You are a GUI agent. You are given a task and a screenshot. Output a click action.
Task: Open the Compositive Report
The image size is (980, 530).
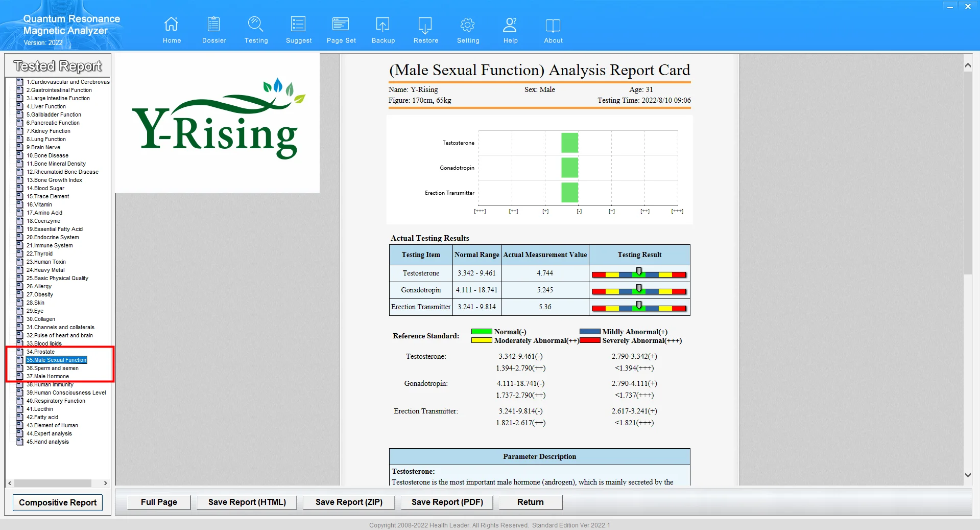pos(58,502)
